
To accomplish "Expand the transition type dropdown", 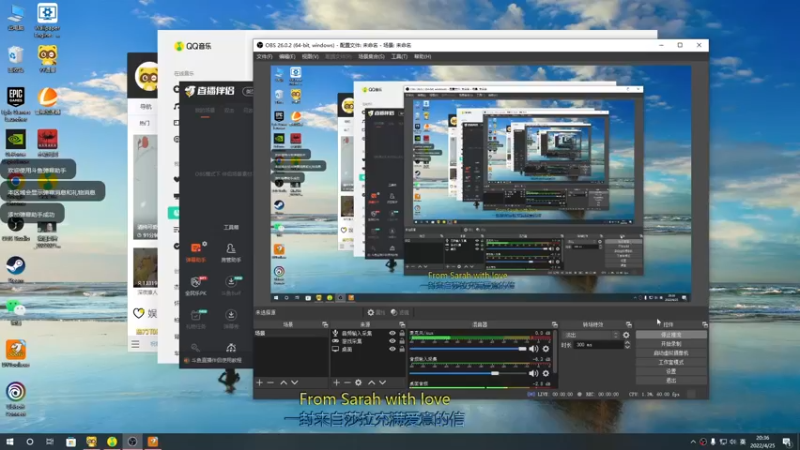I will coord(591,335).
